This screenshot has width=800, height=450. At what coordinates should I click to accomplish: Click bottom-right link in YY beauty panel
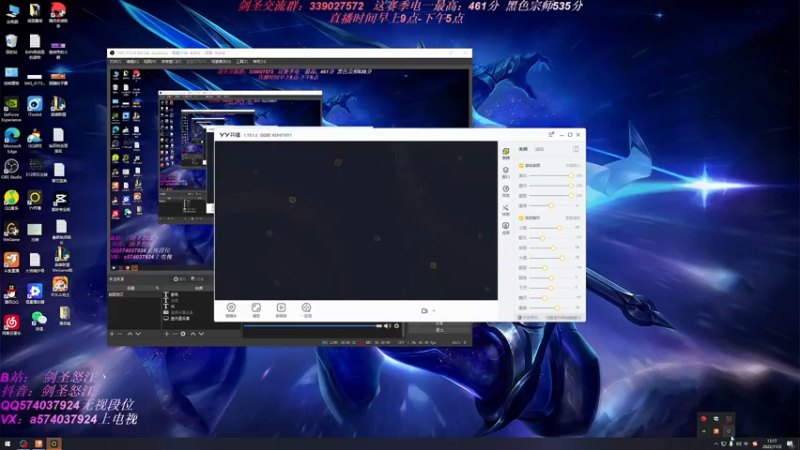click(563, 317)
